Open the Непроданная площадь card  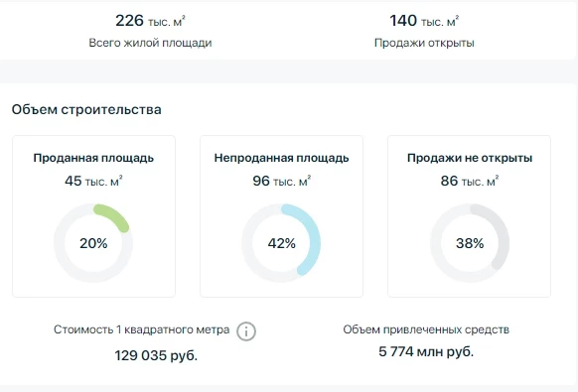(281, 216)
